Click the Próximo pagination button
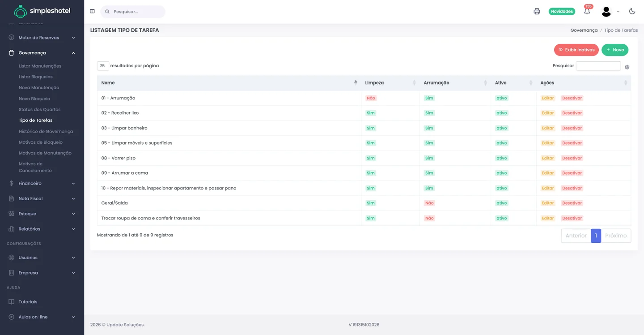The height and width of the screenshot is (335, 644). pyautogui.click(x=616, y=236)
